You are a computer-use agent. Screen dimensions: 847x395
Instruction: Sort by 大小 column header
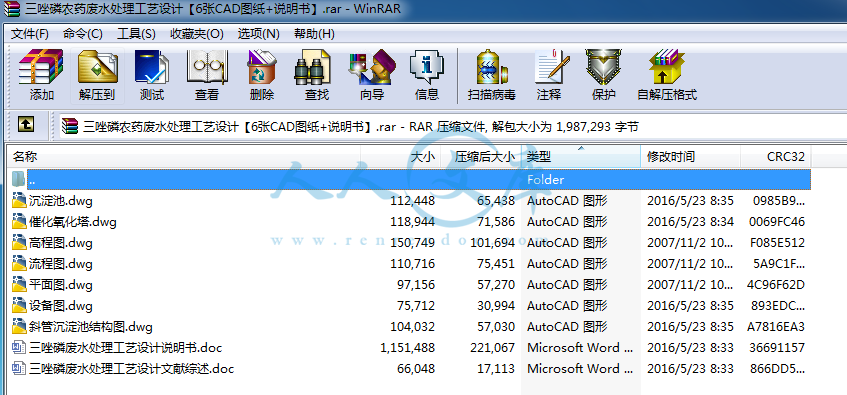click(401, 157)
